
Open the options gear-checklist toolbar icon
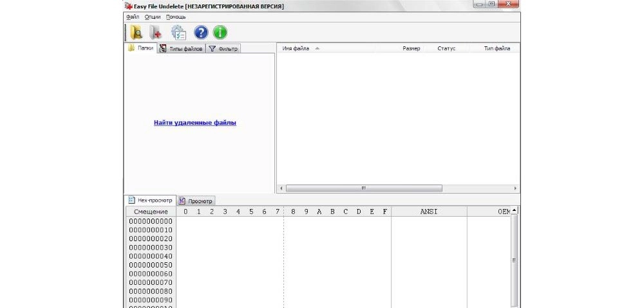click(x=178, y=32)
